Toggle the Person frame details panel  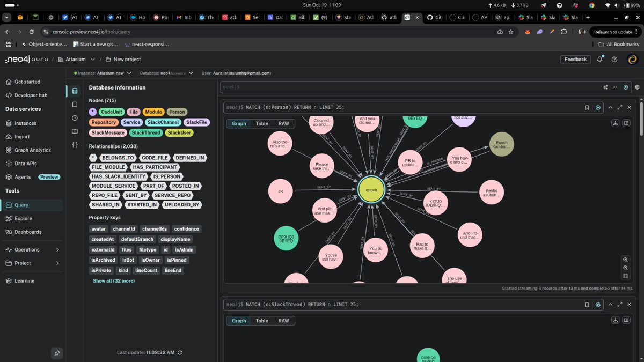pyautogui.click(x=626, y=123)
